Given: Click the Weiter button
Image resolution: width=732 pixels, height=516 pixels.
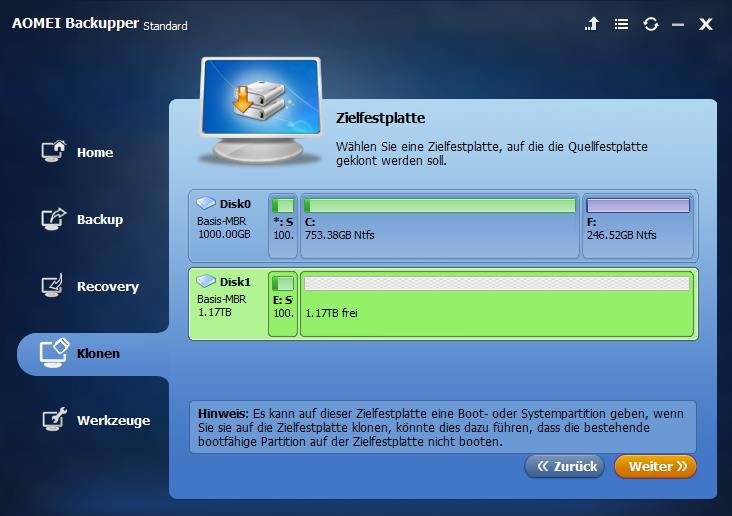Looking at the screenshot, I should [x=655, y=466].
